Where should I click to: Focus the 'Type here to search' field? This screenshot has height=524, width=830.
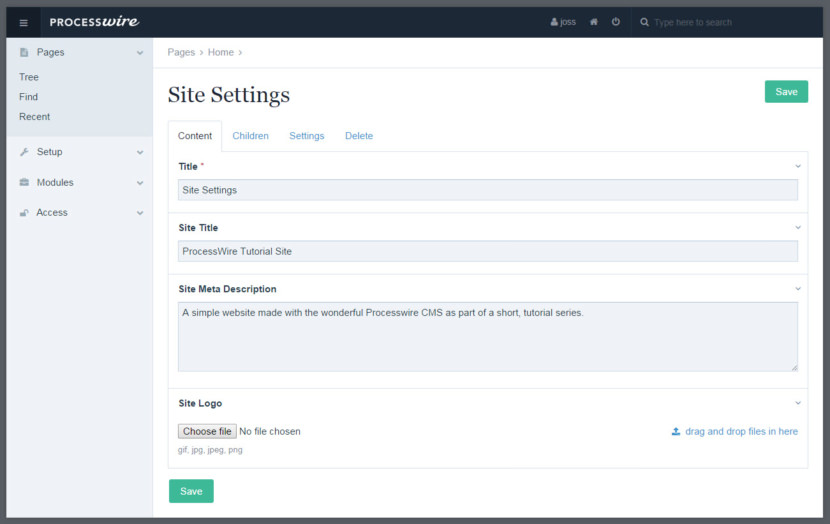click(692, 22)
